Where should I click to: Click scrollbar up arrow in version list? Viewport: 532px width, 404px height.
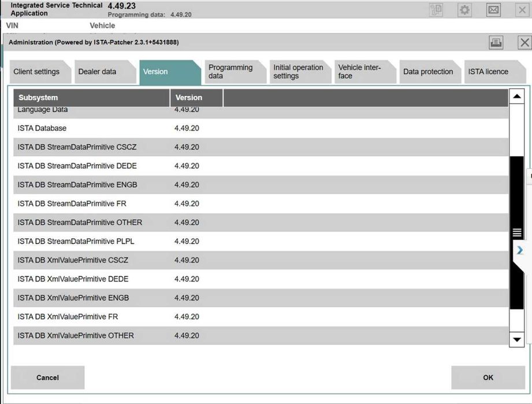(x=517, y=97)
